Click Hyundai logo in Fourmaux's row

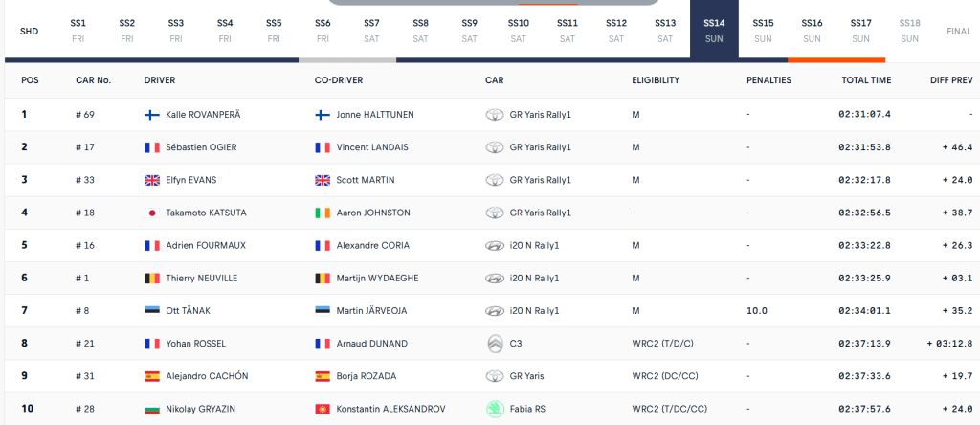click(495, 245)
